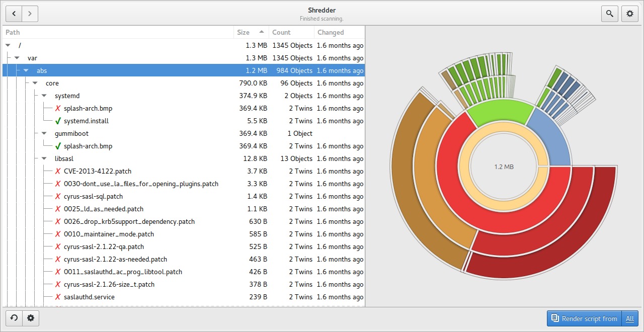Image resolution: width=644 pixels, height=332 pixels.
Task: Click the rescan refresh icon at bottom
Action: tap(14, 318)
